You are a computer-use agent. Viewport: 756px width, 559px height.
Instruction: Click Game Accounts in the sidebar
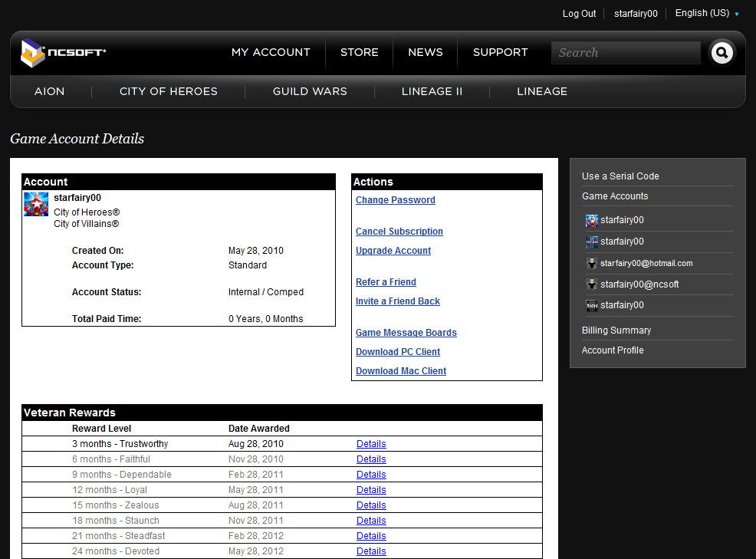click(615, 196)
